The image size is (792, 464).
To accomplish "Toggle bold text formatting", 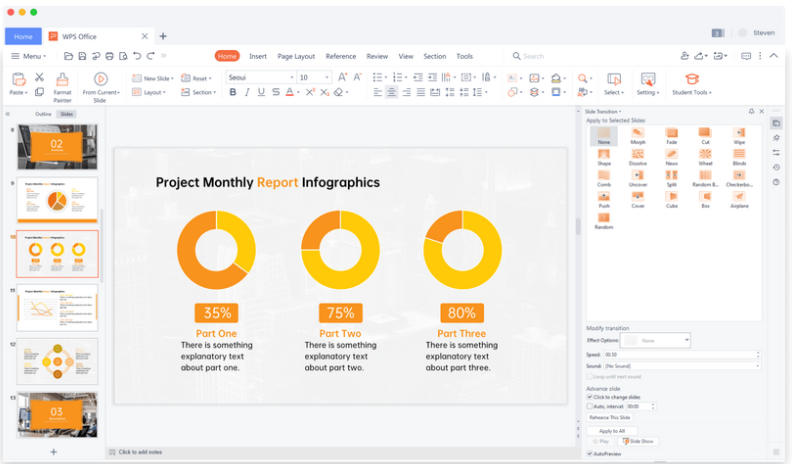I will click(x=233, y=92).
